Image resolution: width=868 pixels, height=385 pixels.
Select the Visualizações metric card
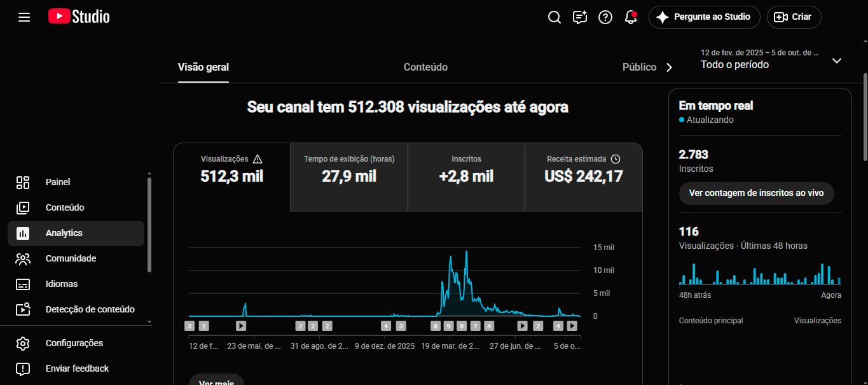click(x=231, y=178)
